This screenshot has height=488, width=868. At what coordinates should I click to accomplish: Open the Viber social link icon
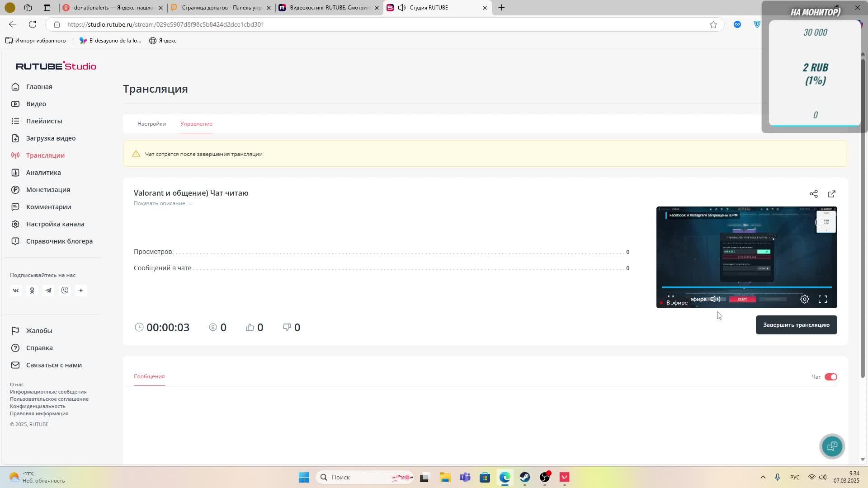click(65, 291)
